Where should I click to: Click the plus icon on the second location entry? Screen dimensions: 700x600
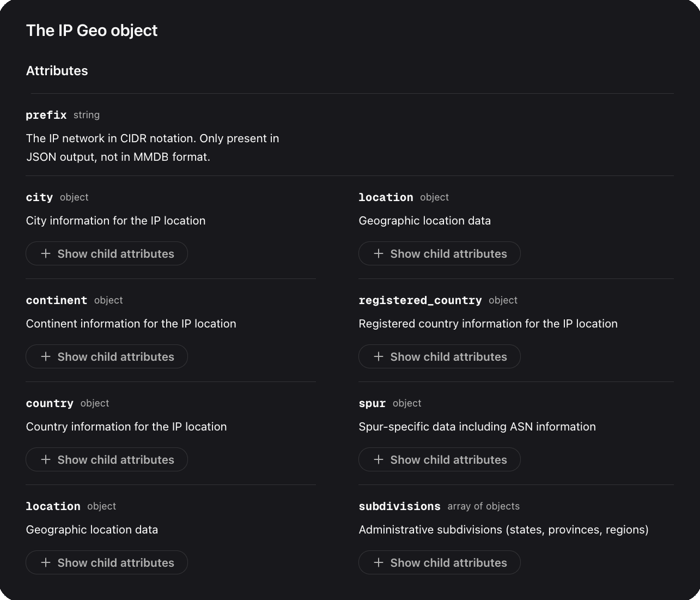click(x=46, y=562)
